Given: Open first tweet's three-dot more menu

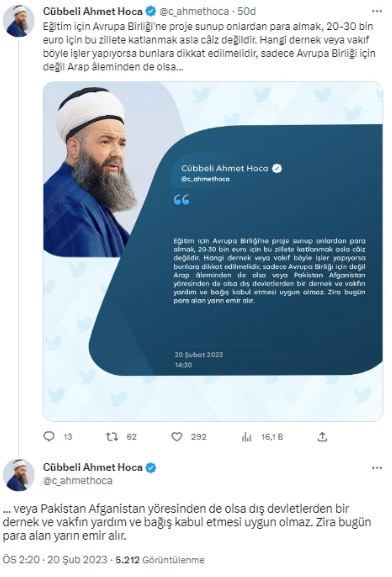Looking at the screenshot, I should [377, 12].
